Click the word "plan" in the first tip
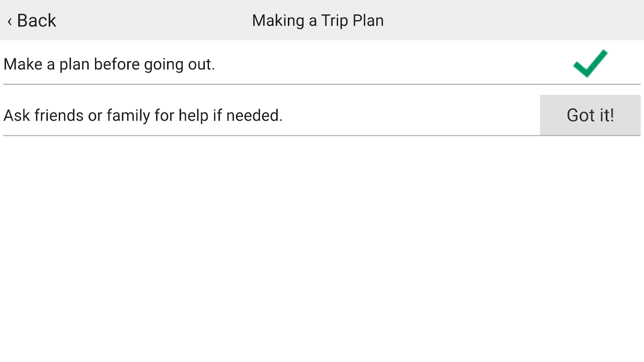 [75, 64]
